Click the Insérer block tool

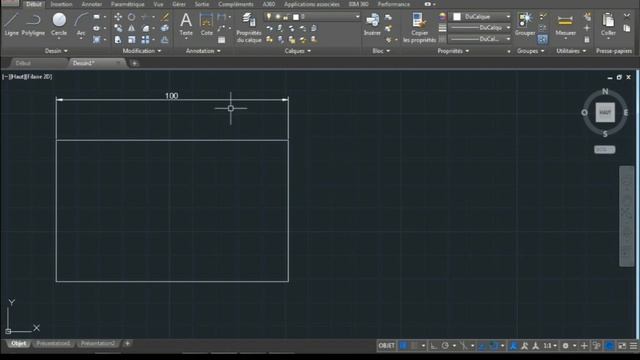(x=372, y=24)
